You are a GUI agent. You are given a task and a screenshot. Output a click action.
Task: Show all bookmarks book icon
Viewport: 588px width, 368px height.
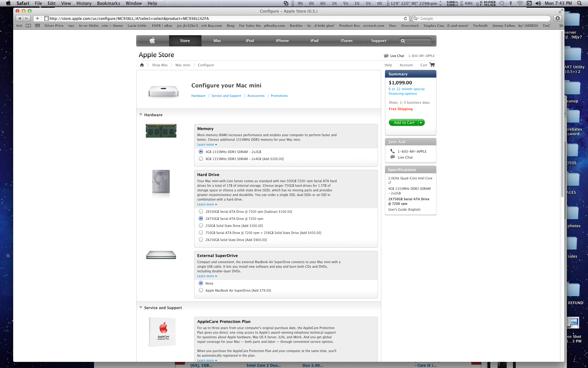point(28,26)
